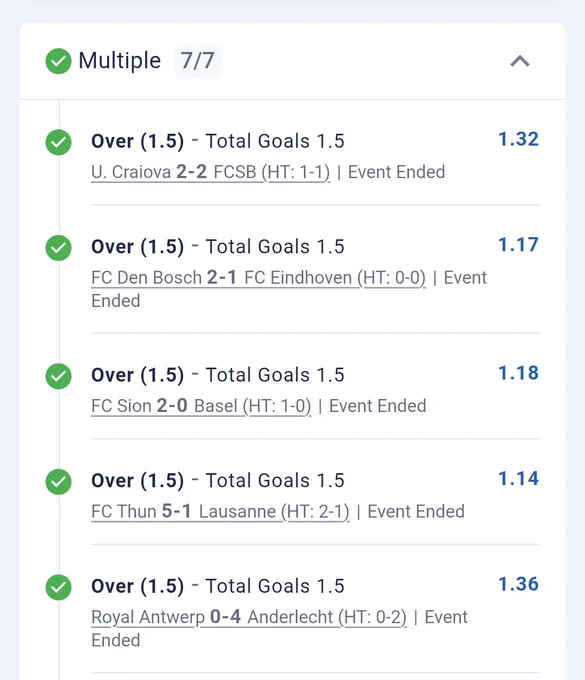Open Royal Antwerp 0-4 Anderlecht match link
The height and width of the screenshot is (680, 585).
pyautogui.click(x=249, y=617)
